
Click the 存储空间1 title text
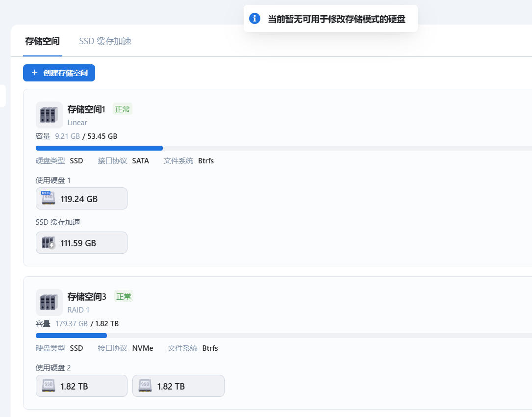coord(86,109)
